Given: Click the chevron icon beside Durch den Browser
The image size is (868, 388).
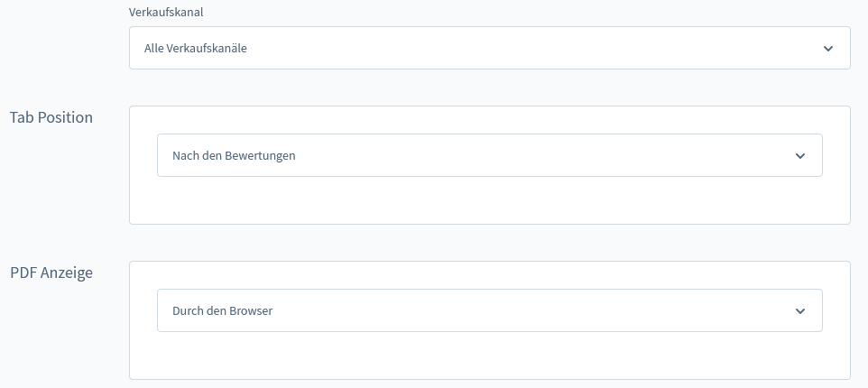Looking at the screenshot, I should [800, 310].
